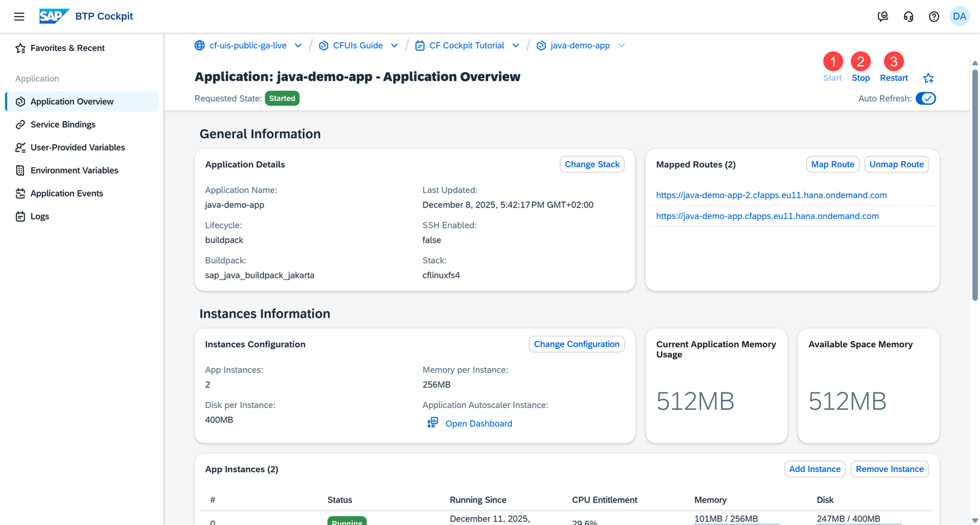Click the sap_java_buildpack_jakarta value
The image size is (980, 525).
click(260, 275)
